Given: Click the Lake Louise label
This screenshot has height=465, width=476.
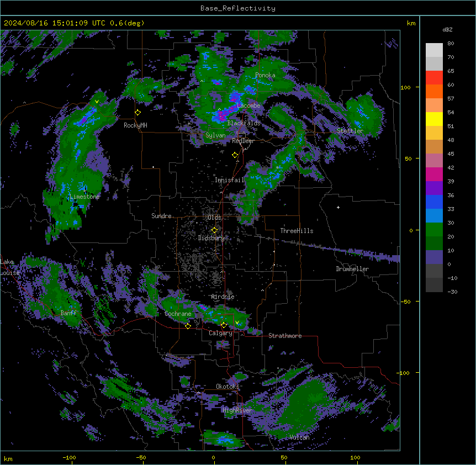Looking at the screenshot, I should (x=9, y=267).
